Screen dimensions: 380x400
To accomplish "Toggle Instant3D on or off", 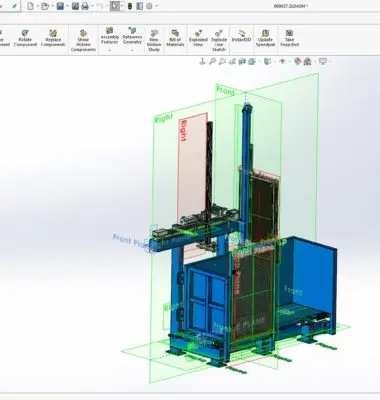I will [x=241, y=36].
